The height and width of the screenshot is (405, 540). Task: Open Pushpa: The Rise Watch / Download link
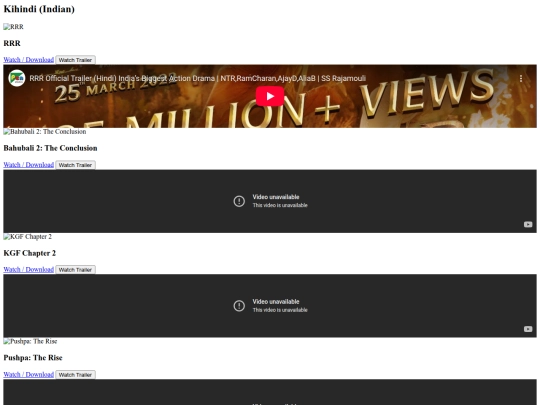(29, 374)
